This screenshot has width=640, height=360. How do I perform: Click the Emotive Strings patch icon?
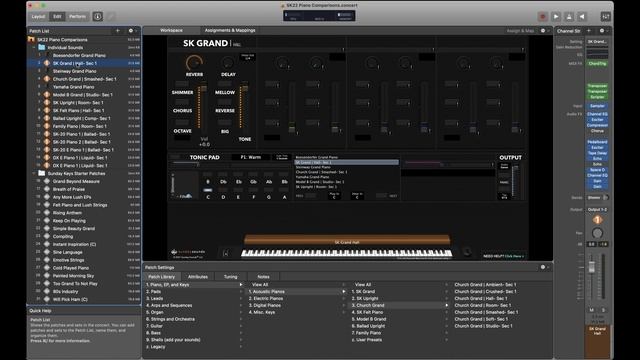tap(47, 260)
